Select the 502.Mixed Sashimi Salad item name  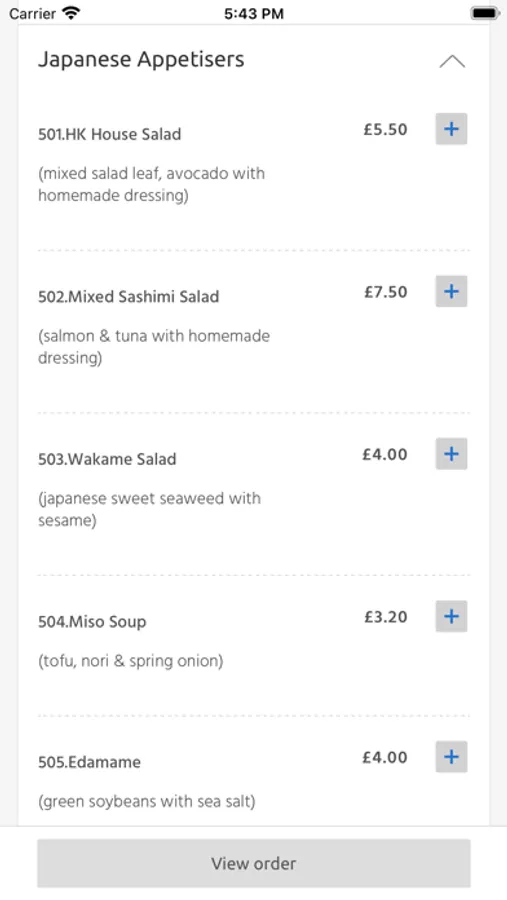(129, 297)
